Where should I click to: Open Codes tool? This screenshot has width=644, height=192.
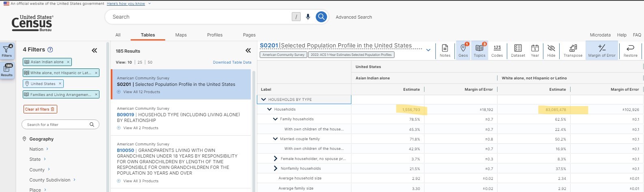497,51
